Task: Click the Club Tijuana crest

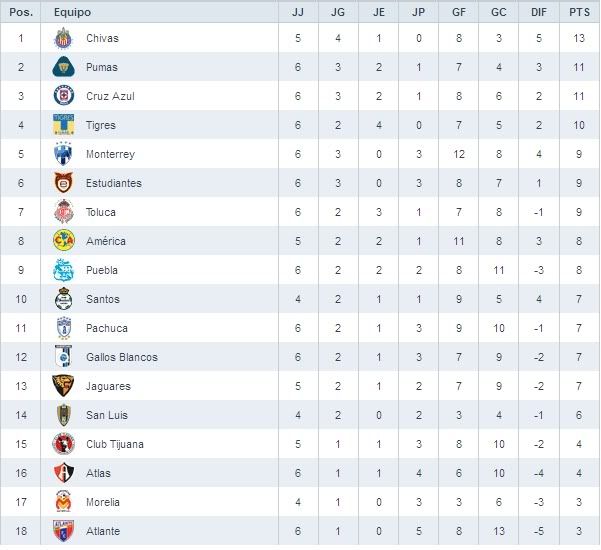Action: 63,444
